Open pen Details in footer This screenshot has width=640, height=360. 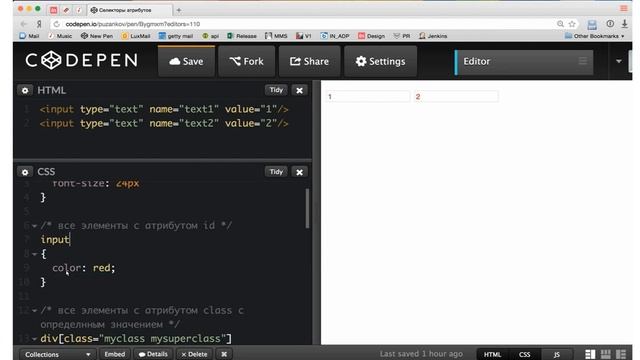pyautogui.click(x=153, y=354)
